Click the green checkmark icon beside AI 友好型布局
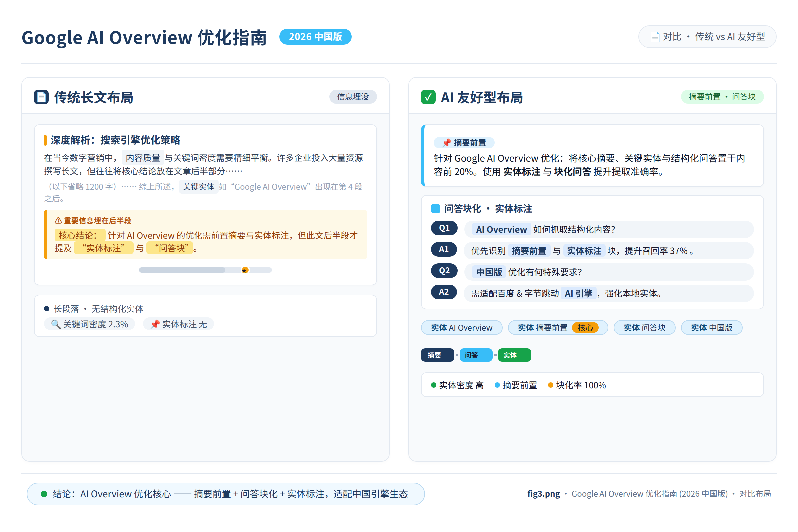This screenshot has height=532, width=798. click(x=428, y=97)
